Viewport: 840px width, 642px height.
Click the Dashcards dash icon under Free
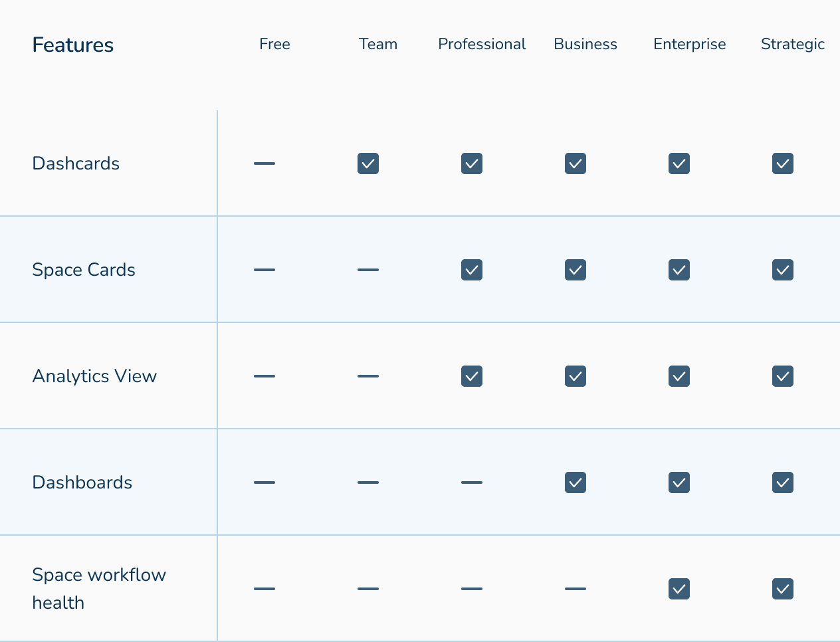[264, 163]
